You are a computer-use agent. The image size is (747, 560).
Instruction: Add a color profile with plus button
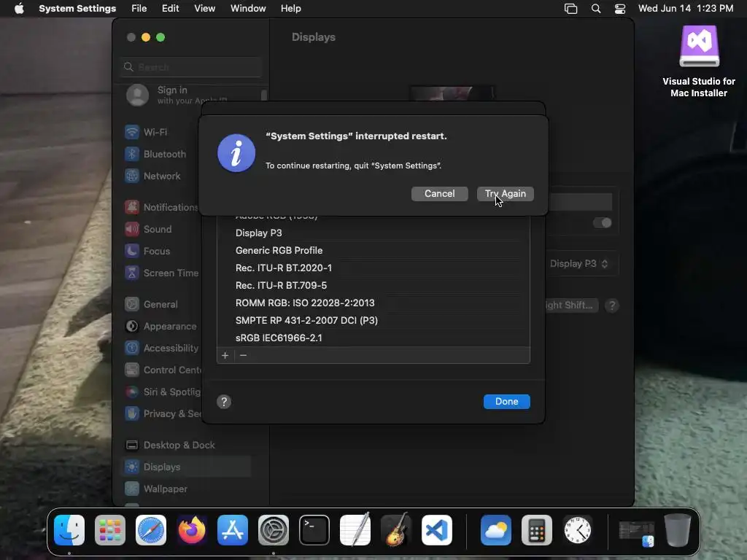[x=225, y=355]
